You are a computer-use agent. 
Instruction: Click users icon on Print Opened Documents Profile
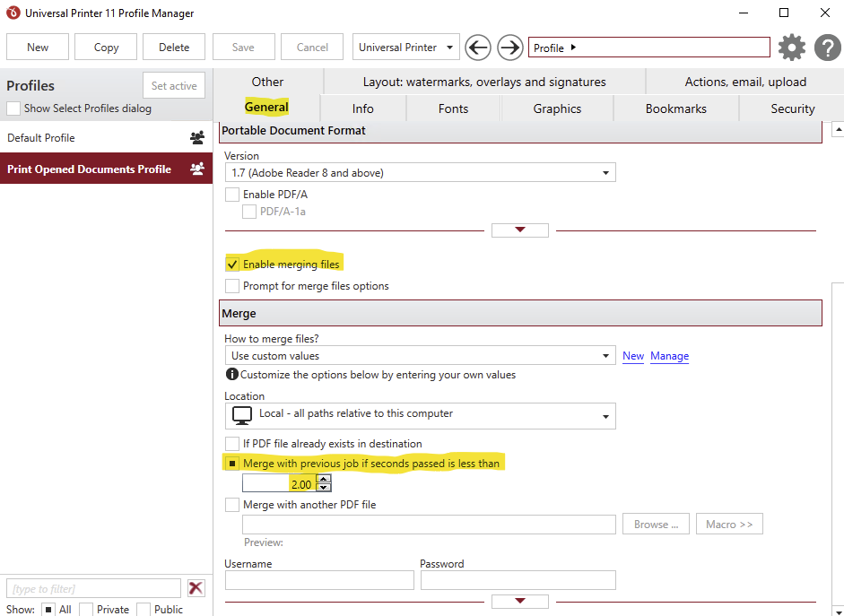[197, 169]
